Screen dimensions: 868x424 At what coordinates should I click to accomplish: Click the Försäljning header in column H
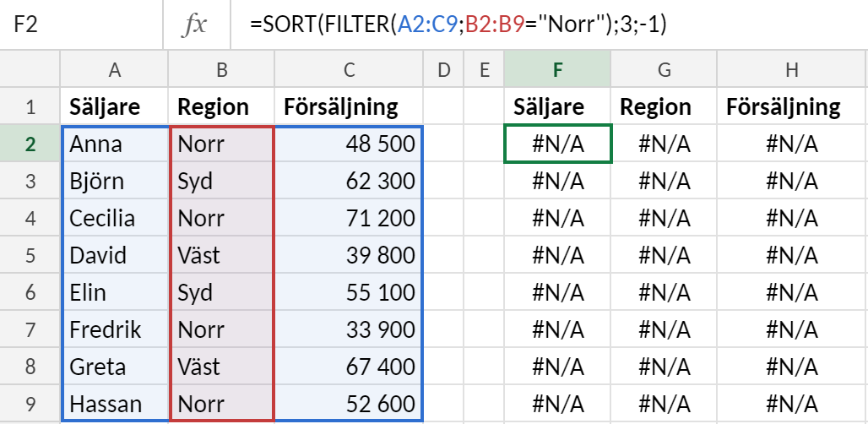792,106
